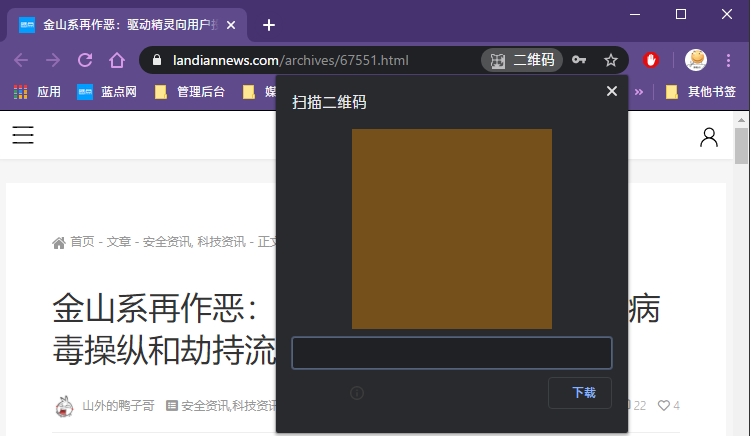Click the author avatar image
The width and height of the screenshot is (753, 436).
[64, 406]
